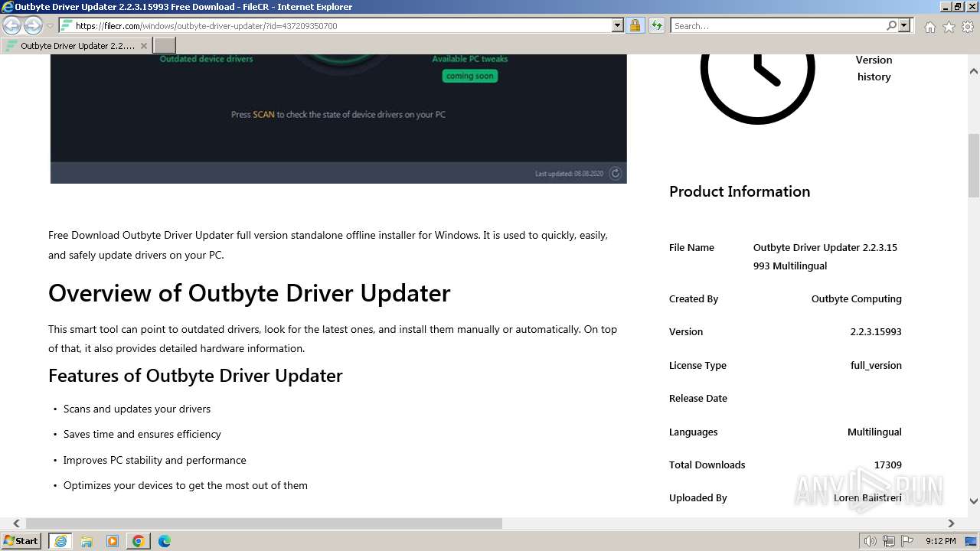Open a new blank tab
Screen dimensions: 980x551
coord(165,46)
